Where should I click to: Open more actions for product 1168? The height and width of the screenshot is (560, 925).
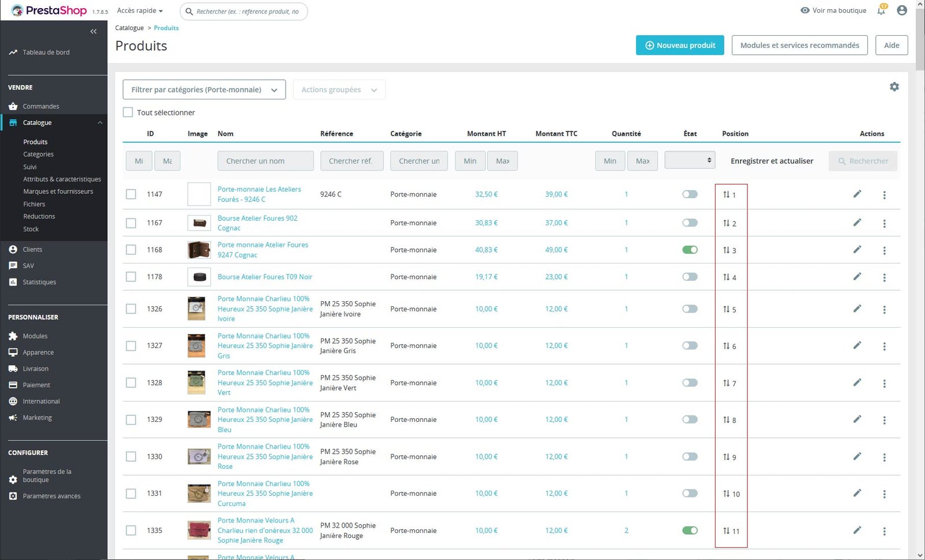coord(884,250)
